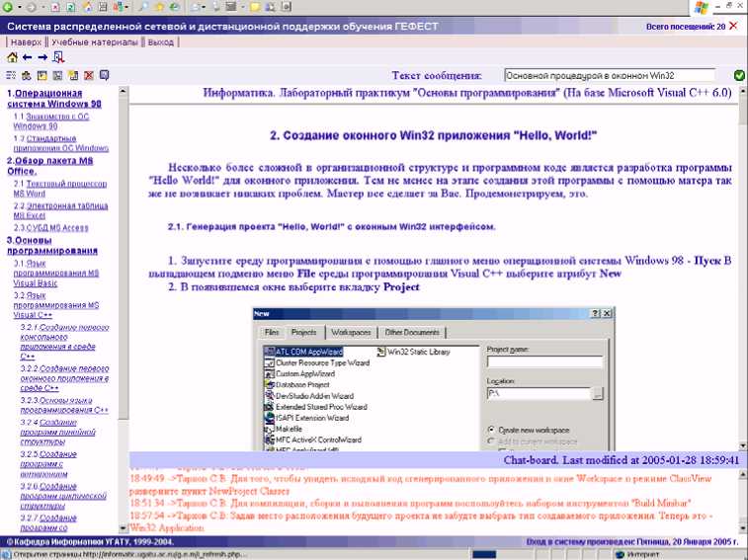Select Win32 Static Library in project list
Viewport: 748px width, 560px height.
tap(414, 352)
